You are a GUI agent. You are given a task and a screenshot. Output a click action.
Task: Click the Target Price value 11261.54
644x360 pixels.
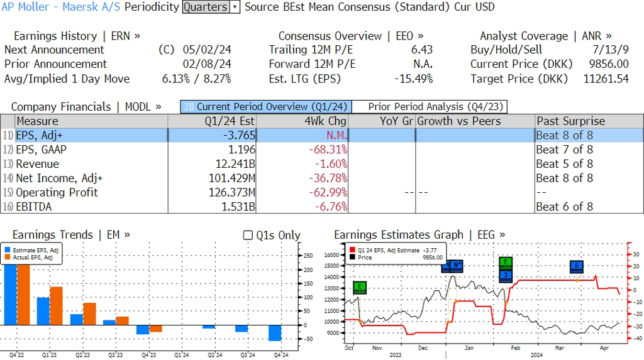606,79
